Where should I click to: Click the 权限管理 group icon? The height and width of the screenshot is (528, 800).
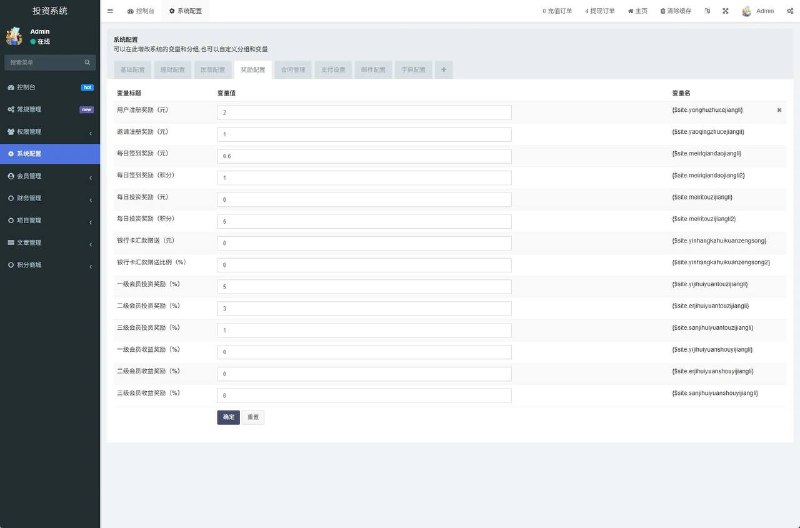coord(11,132)
